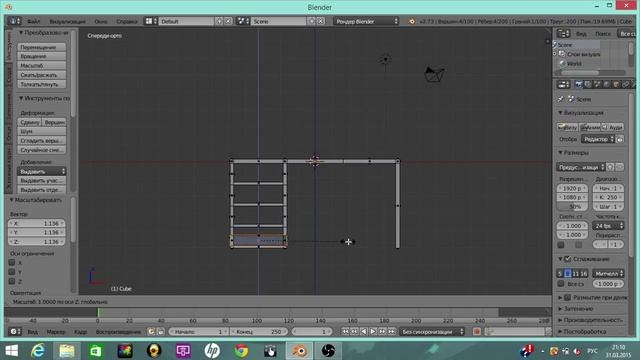Click the Windows Start button
The image size is (640, 360).
(x=12, y=351)
